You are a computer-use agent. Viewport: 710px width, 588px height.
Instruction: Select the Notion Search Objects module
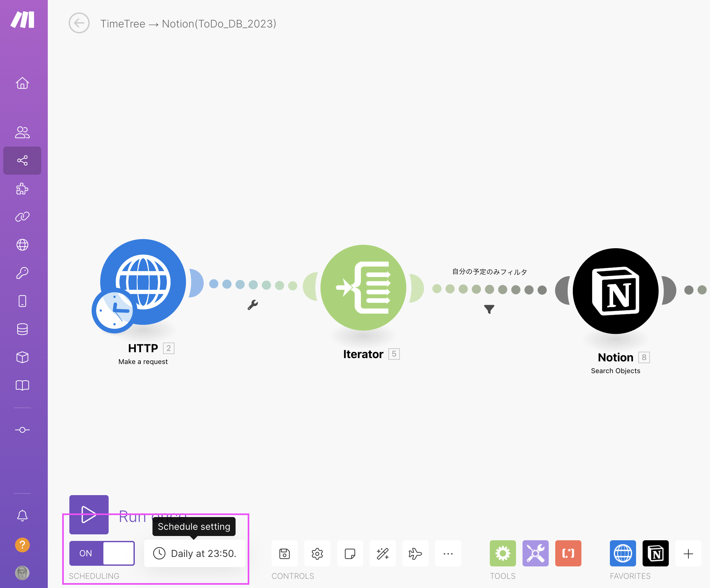click(x=615, y=291)
